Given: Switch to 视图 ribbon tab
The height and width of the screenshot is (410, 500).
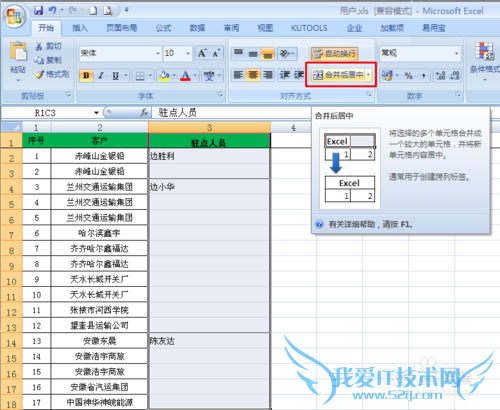Looking at the screenshot, I should 265,28.
